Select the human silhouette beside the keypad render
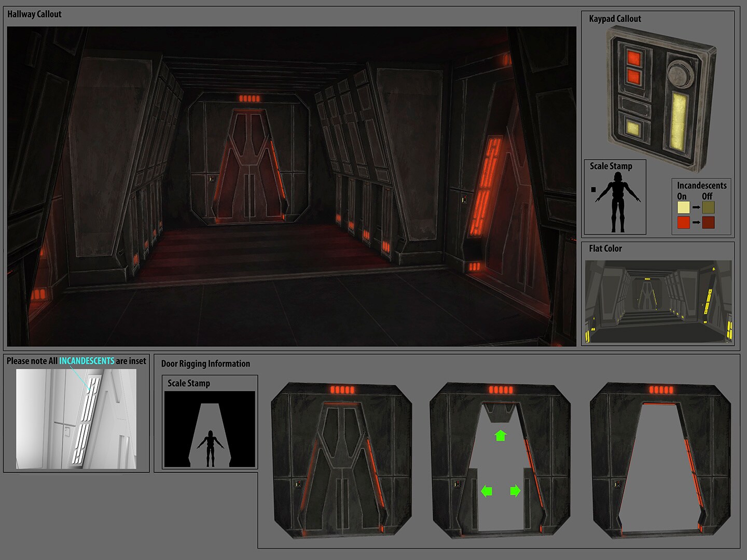The width and height of the screenshot is (747, 560). 617,202
